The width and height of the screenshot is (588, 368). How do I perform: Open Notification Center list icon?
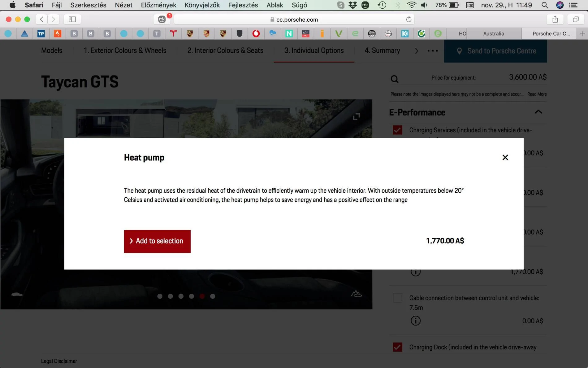click(573, 5)
